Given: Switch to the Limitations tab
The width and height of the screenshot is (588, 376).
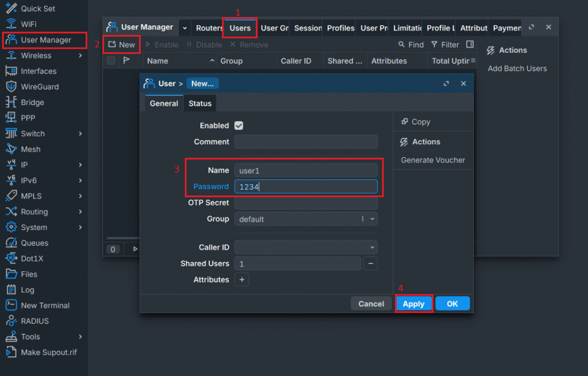Looking at the screenshot, I should click(x=407, y=28).
